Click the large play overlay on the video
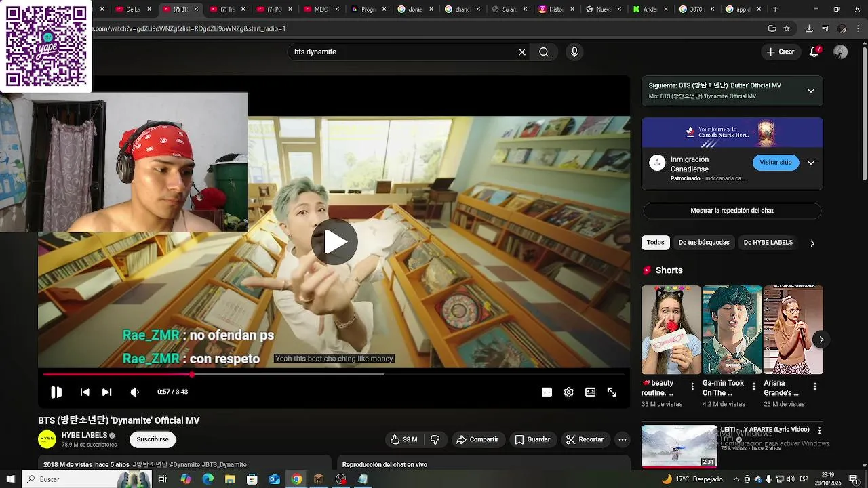Image resolution: width=868 pixels, height=488 pixels. tap(334, 241)
